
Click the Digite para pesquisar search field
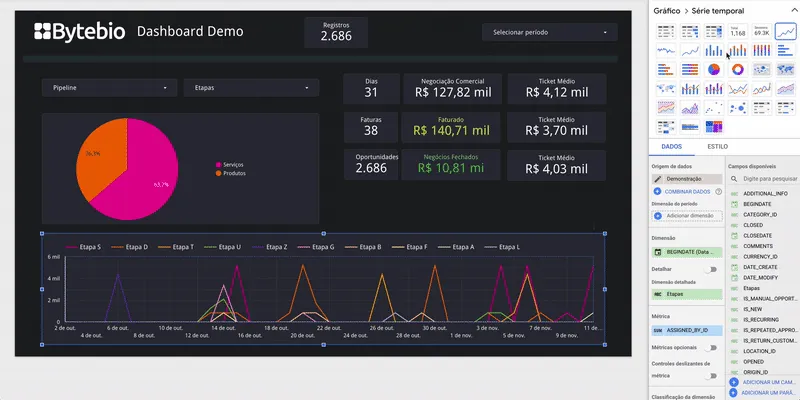pyautogui.click(x=770, y=179)
